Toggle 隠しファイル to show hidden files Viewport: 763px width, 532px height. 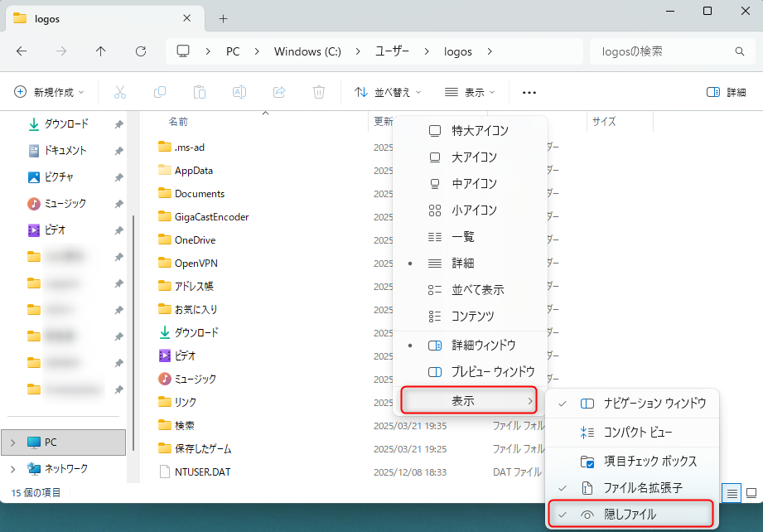tap(632, 513)
